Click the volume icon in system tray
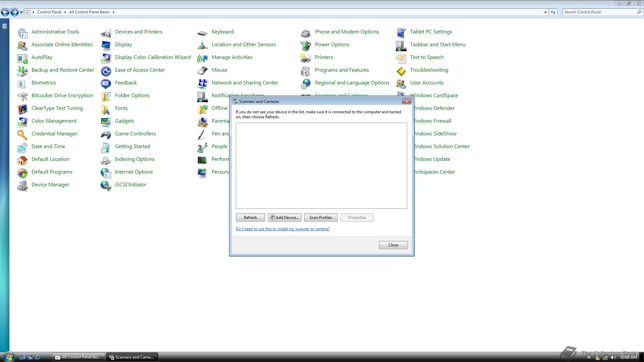This screenshot has height=362, width=644. click(x=613, y=357)
